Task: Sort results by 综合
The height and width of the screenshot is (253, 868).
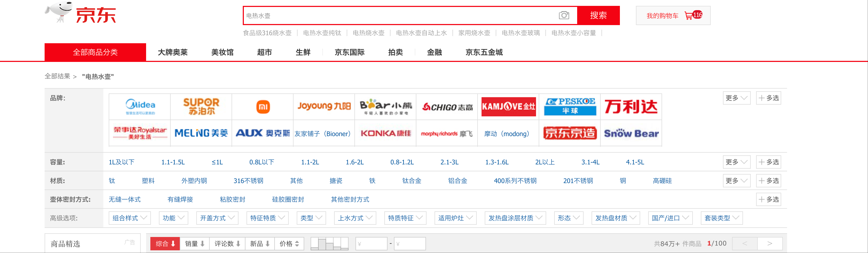Action: 165,244
